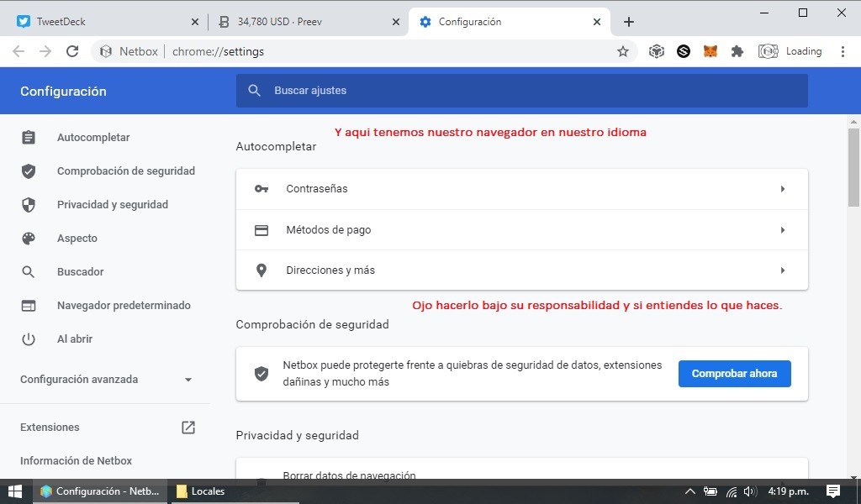Expand the Contraseñas row arrow
Image resolution: width=861 pixels, height=504 pixels.
(783, 189)
